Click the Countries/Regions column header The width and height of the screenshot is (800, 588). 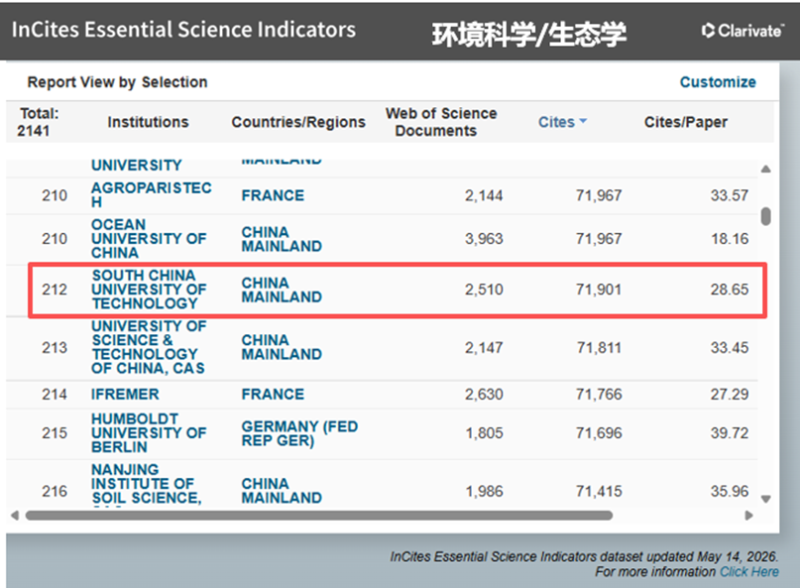(298, 122)
